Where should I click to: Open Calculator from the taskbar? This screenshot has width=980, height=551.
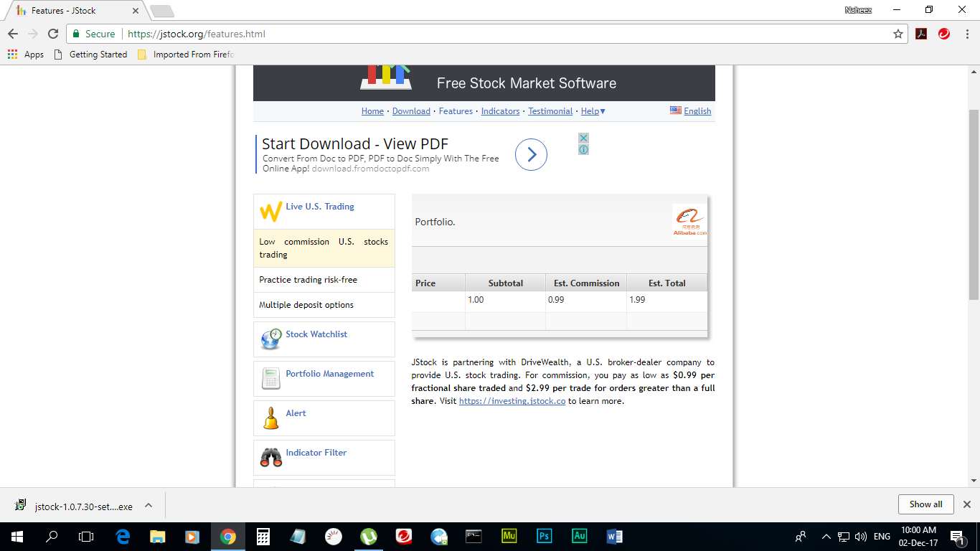pyautogui.click(x=263, y=537)
